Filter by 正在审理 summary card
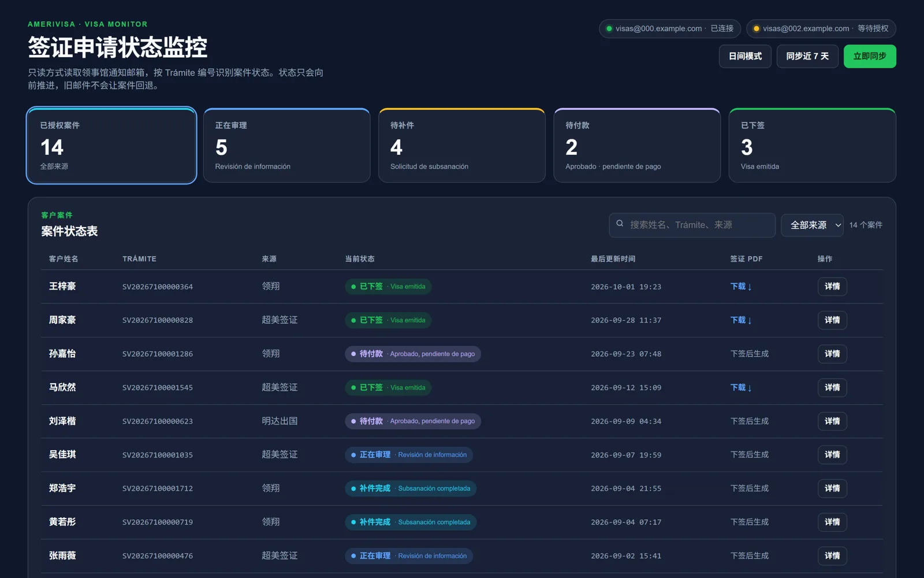Image resolution: width=924 pixels, height=578 pixels. tap(286, 146)
